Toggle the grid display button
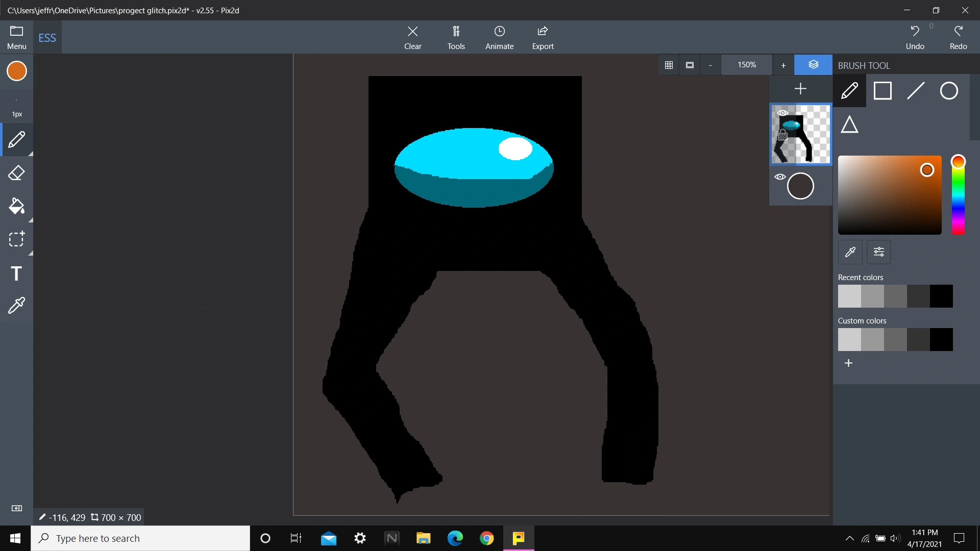 tap(669, 65)
